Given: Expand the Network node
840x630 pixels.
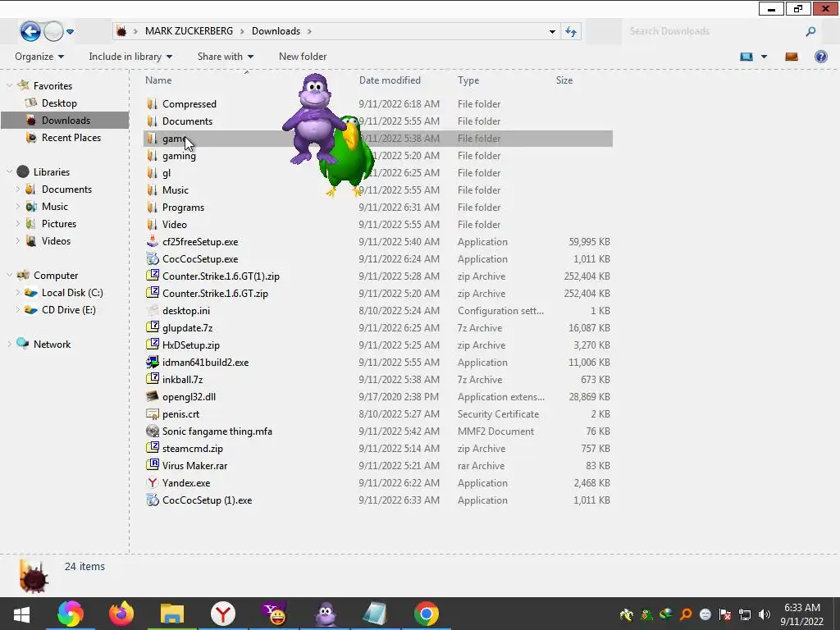Looking at the screenshot, I should pyautogui.click(x=9, y=345).
